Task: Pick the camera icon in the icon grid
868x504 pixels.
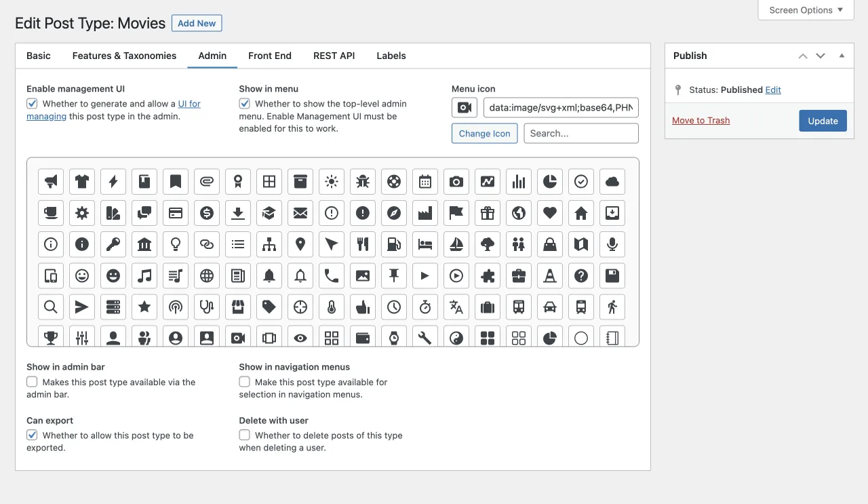Action: click(x=456, y=182)
